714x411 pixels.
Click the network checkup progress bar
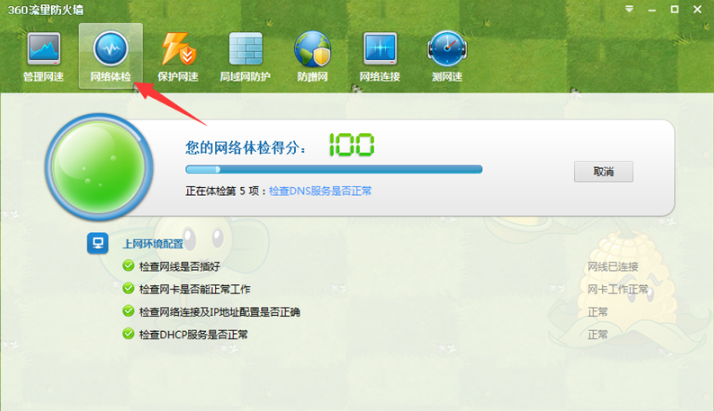click(x=333, y=170)
